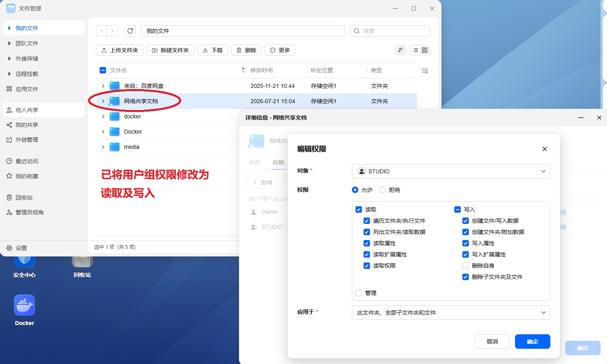The image size is (607, 364).
Task: Uncheck 遍历文件夹/执行文件 checkbox
Action: [x=367, y=221]
